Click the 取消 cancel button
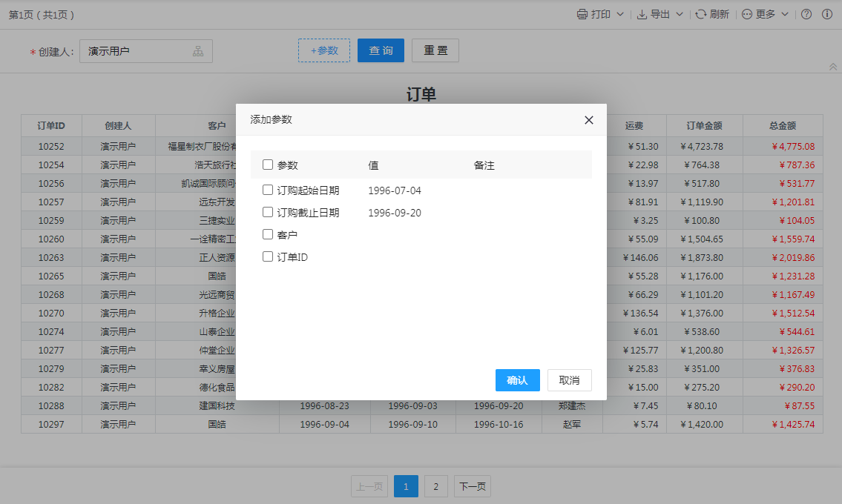Screen dimensions: 842x504 569,380
